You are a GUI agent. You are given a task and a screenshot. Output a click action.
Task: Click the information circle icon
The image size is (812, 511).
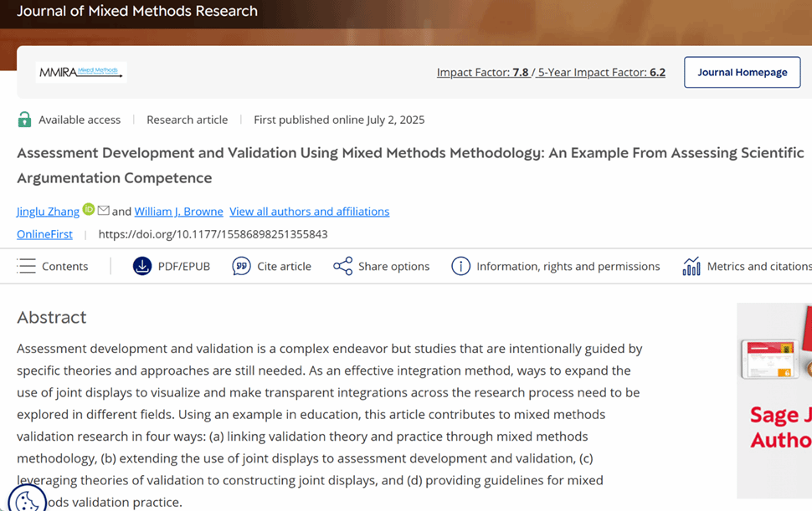(x=460, y=266)
